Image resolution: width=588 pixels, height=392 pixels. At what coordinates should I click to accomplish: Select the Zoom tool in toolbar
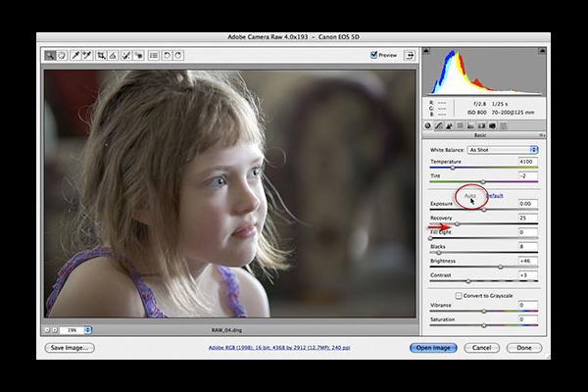(x=50, y=55)
